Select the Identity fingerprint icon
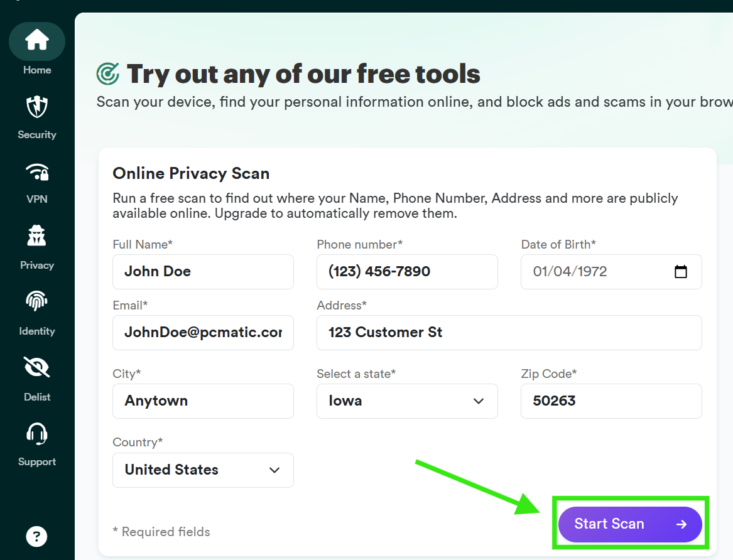This screenshot has width=733, height=560. pos(37,301)
